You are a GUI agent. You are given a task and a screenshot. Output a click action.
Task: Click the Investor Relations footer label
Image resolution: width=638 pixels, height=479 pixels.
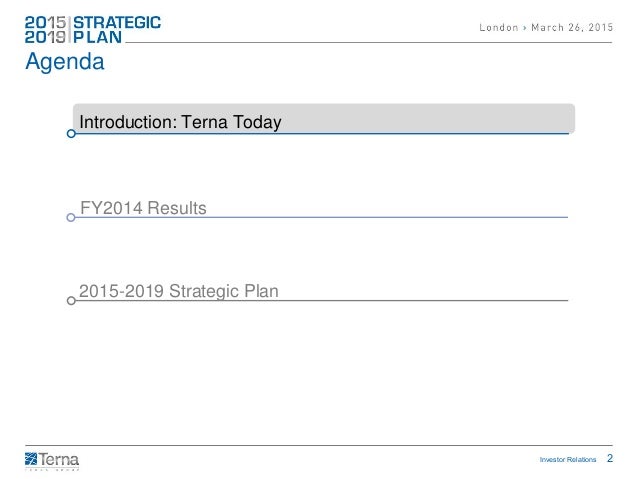[568, 459]
